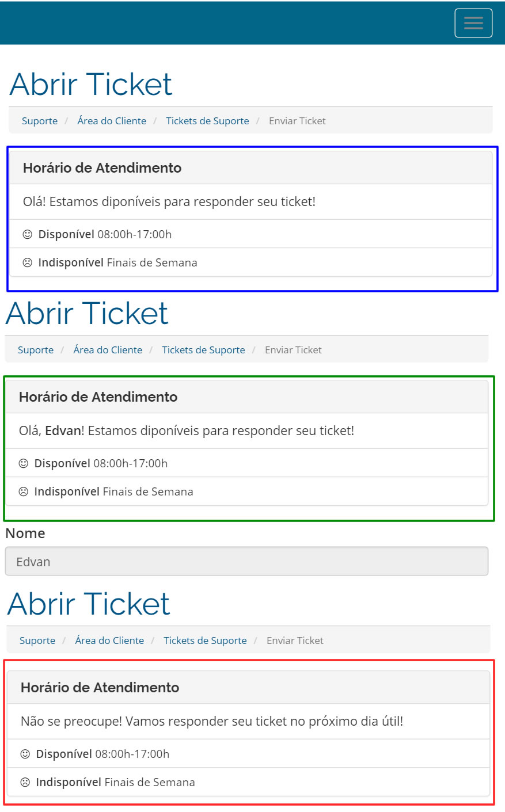Viewport: 505px width, 812px height.
Task: Click smiley icon in green-bordered panel
Action: point(24,463)
